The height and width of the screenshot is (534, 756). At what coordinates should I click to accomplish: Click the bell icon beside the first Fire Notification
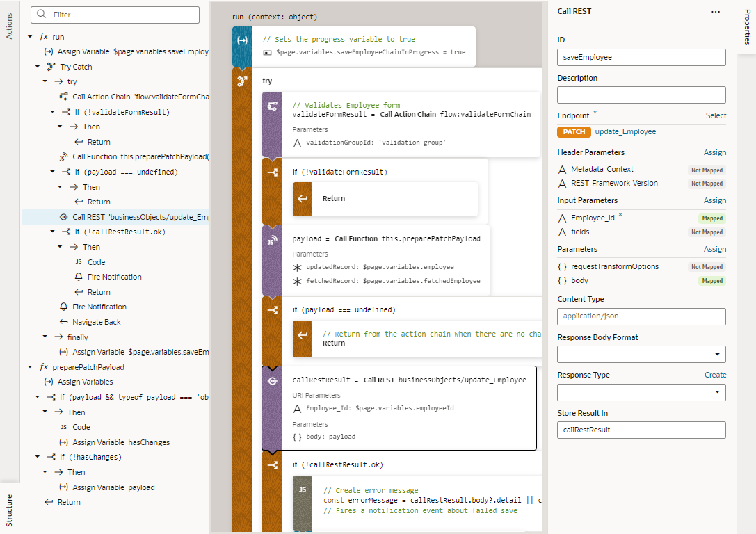tap(79, 277)
